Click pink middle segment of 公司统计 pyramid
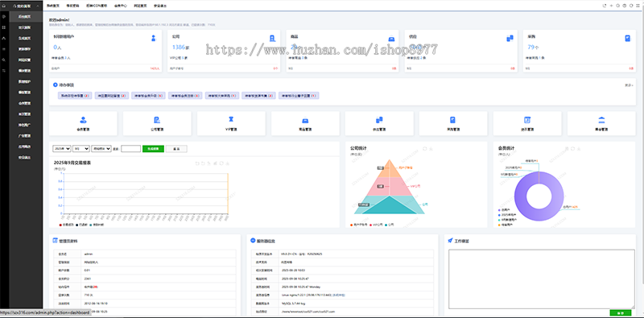 tap(389, 186)
